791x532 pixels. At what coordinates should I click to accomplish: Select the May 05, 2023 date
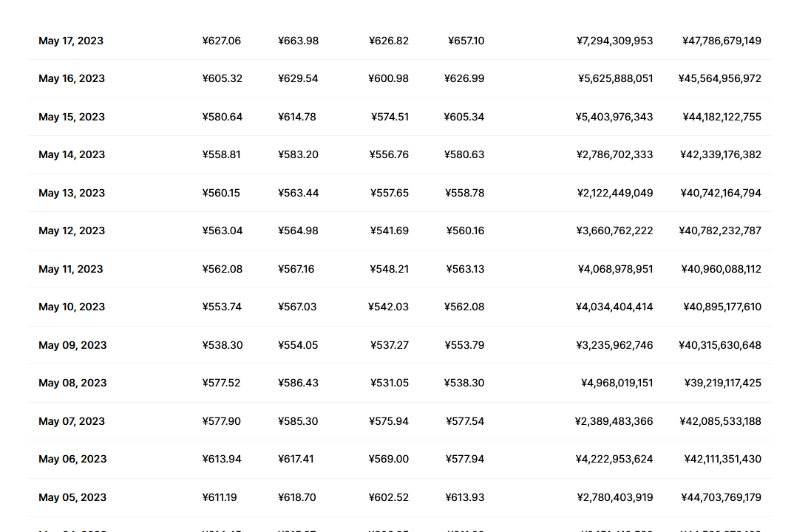click(72, 498)
